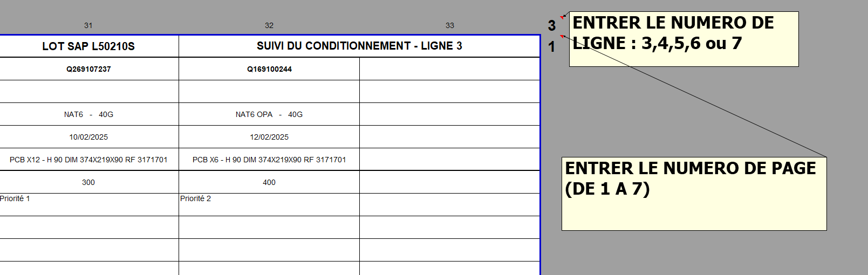
Task: Click the NAT6 OPA - 40G cell
Action: 269,114
